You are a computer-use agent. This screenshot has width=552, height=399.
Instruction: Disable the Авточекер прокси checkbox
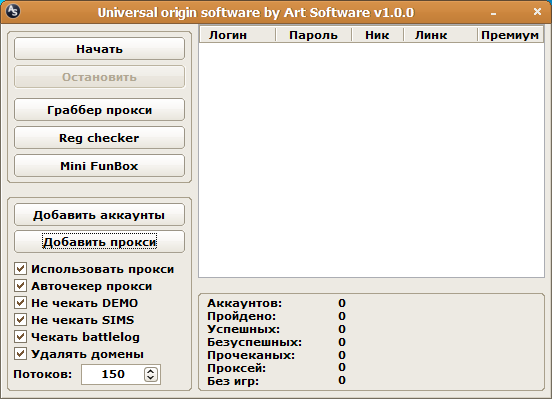pos(20,286)
